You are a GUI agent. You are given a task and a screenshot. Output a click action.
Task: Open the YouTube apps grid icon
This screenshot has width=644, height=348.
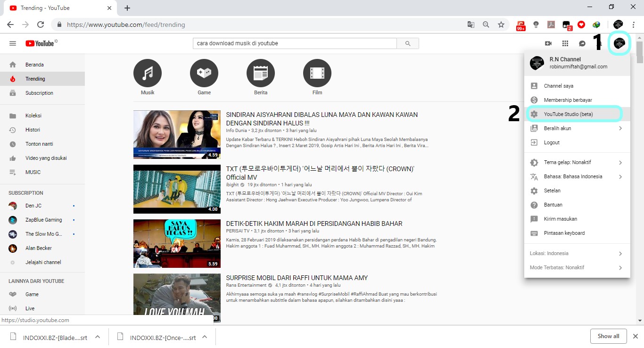pyautogui.click(x=565, y=43)
